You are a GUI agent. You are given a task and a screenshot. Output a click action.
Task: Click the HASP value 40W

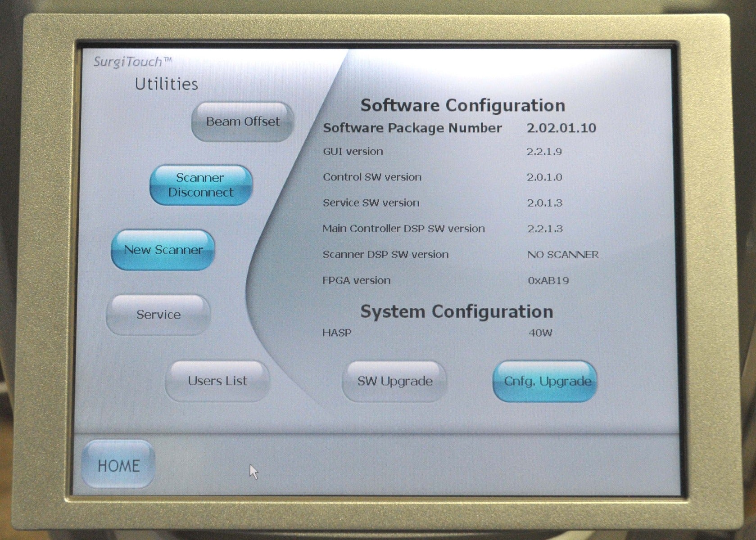540,333
